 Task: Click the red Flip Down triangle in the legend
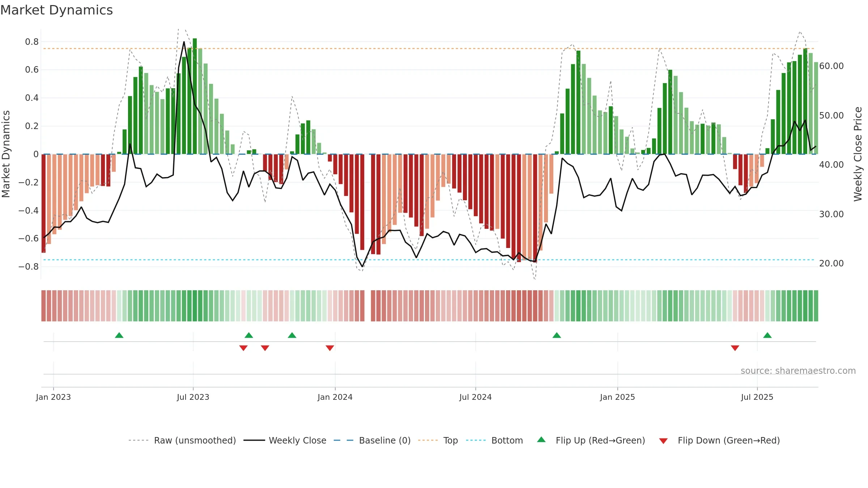point(663,441)
